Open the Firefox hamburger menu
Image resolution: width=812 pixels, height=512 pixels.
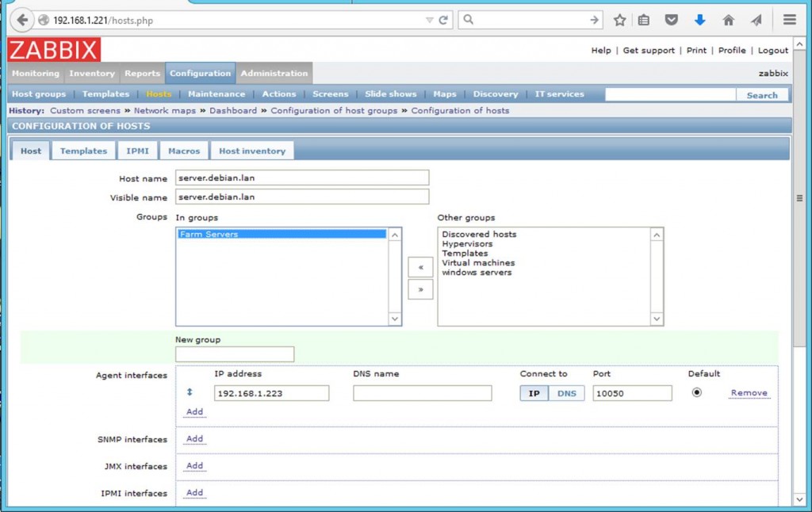pyautogui.click(x=789, y=20)
